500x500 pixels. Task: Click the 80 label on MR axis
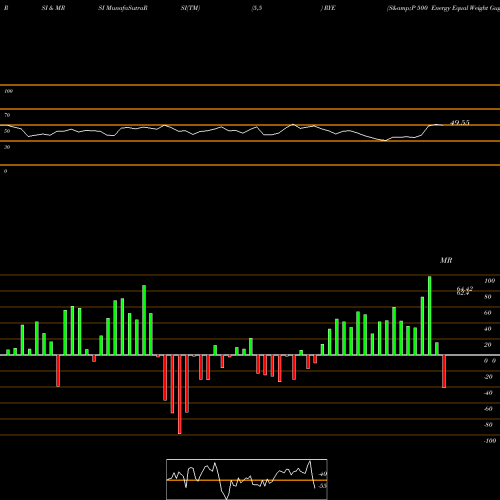point(488,297)
